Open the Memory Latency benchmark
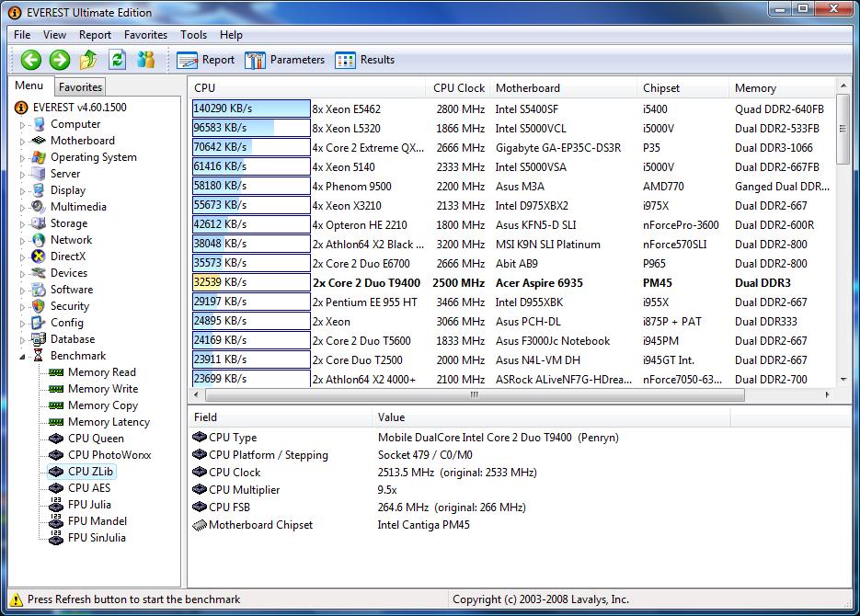Screen dimensions: 860x616 (x=109, y=422)
